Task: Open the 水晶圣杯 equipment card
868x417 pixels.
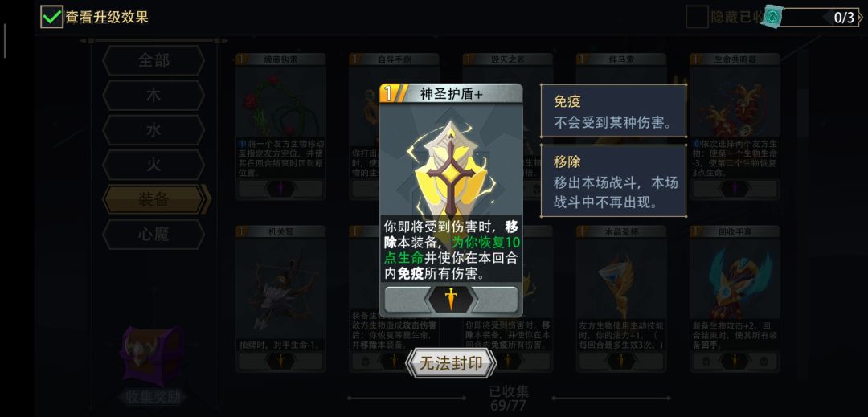Action: (621, 298)
